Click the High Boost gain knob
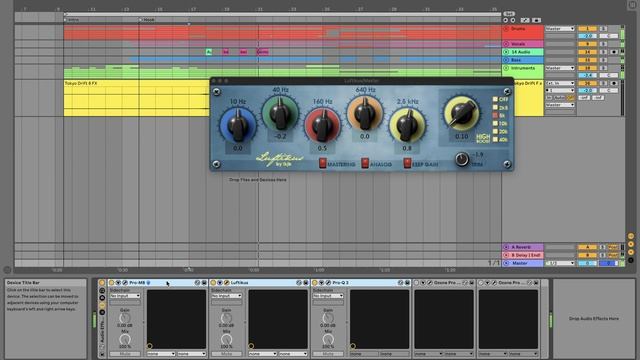 [x=462, y=113]
